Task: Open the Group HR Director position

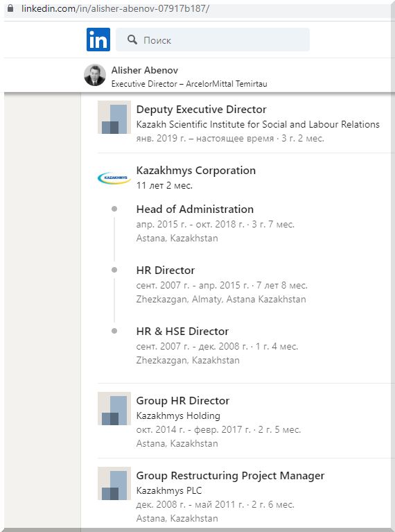Action: click(x=183, y=401)
